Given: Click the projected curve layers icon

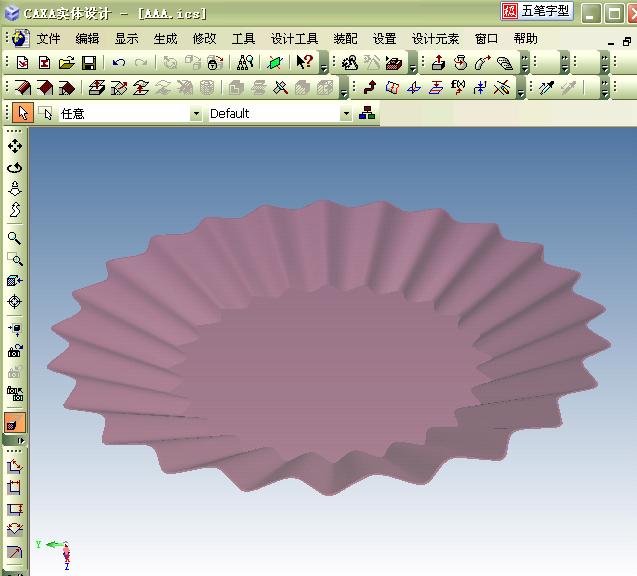Looking at the screenshot, I should pyautogui.click(x=436, y=87).
